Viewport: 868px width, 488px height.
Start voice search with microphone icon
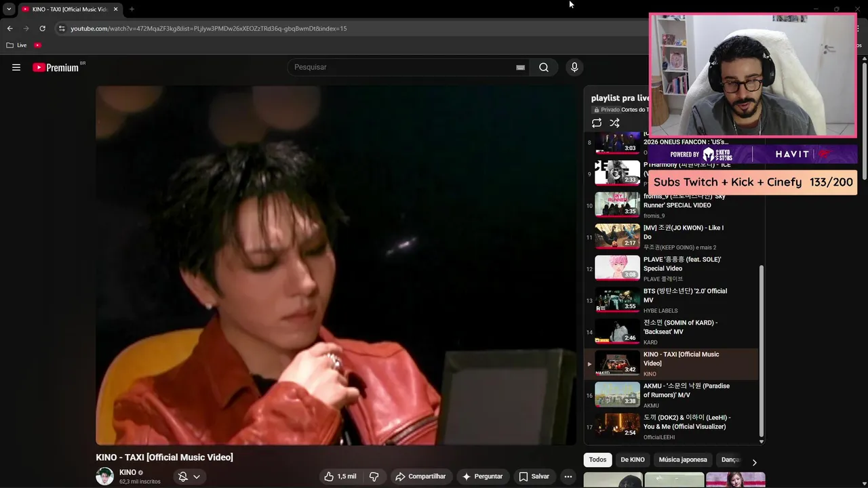[574, 67]
